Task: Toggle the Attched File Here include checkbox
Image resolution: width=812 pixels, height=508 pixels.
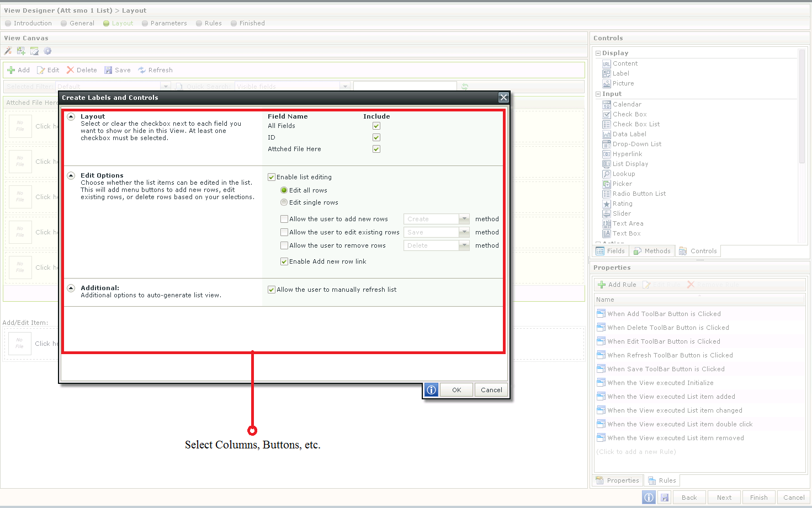Action: 376,149
